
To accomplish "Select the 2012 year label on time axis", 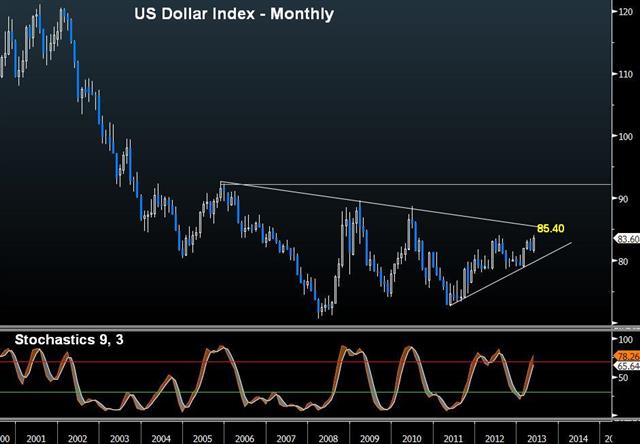I will point(495,439).
